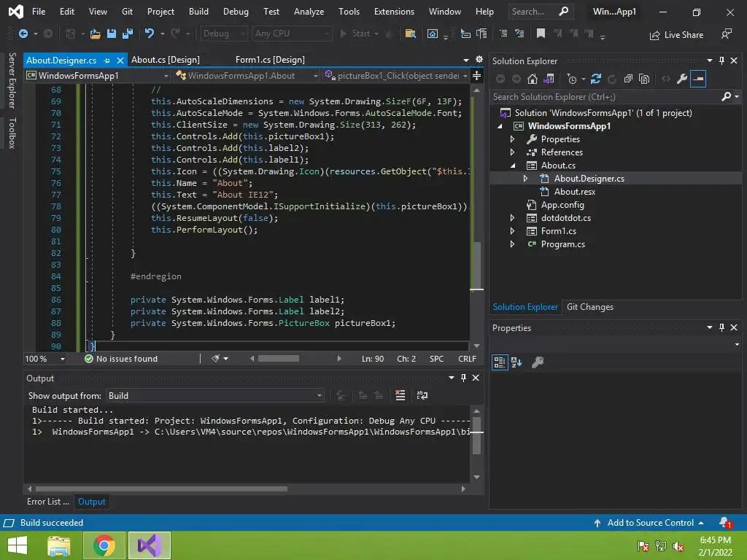Switch to the Form1.cs [Design] tab

pyautogui.click(x=270, y=60)
